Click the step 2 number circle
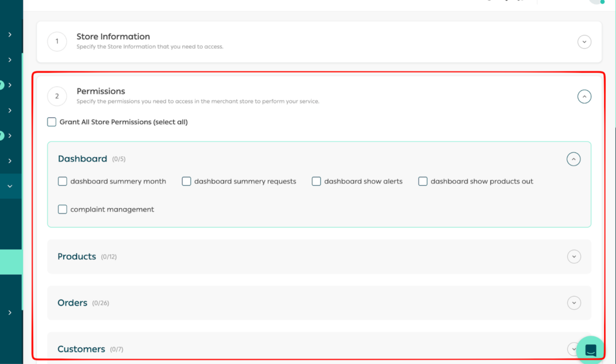Viewport: 616px width, 364px height. tap(57, 96)
